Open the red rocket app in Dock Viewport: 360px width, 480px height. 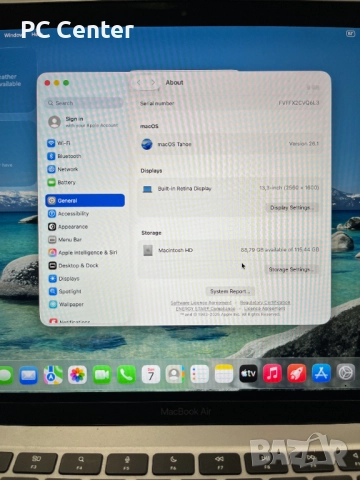(x=297, y=373)
